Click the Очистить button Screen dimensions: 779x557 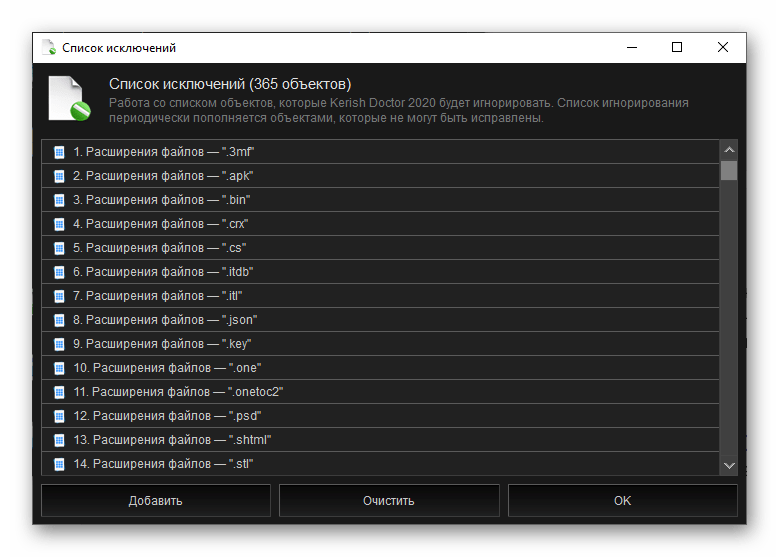click(389, 501)
